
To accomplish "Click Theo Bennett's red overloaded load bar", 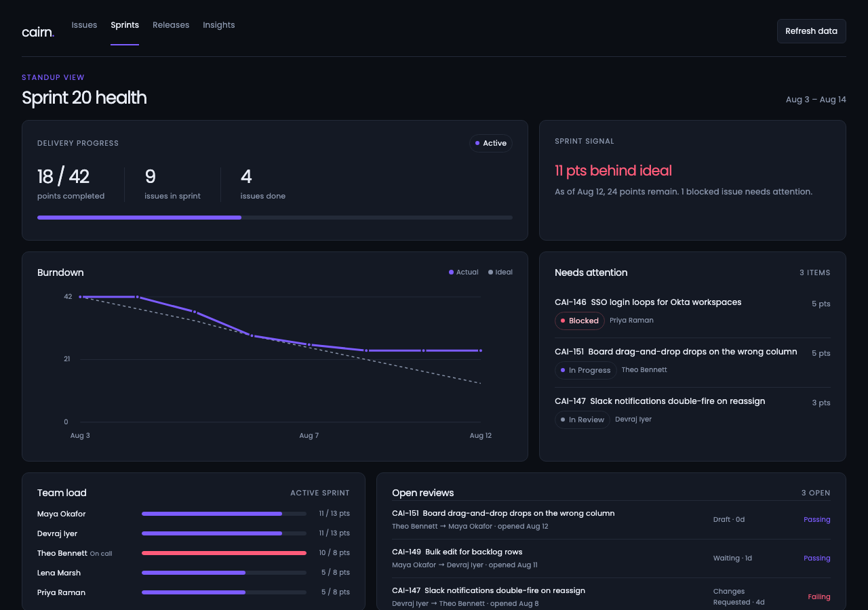I will coord(224,553).
